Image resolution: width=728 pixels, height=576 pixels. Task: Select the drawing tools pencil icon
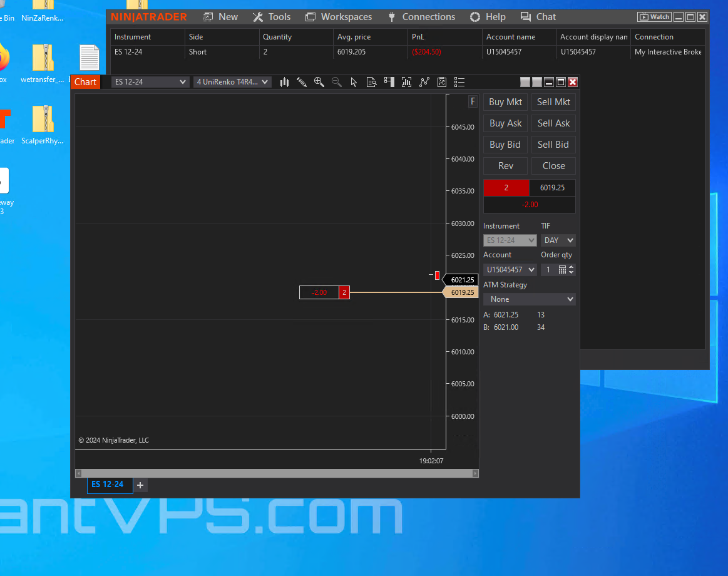[x=302, y=82]
